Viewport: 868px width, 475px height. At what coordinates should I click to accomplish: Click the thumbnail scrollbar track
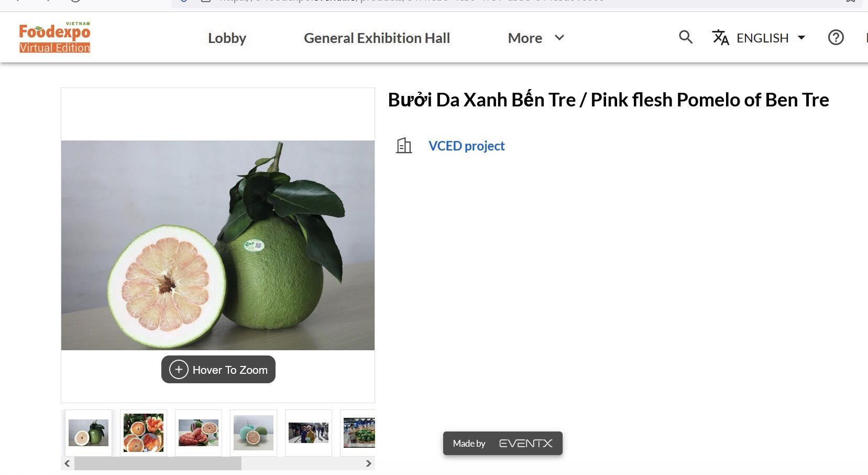304,463
